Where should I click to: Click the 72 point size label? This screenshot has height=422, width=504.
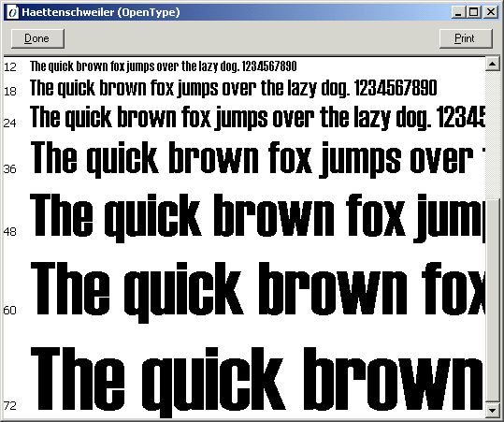[9, 405]
